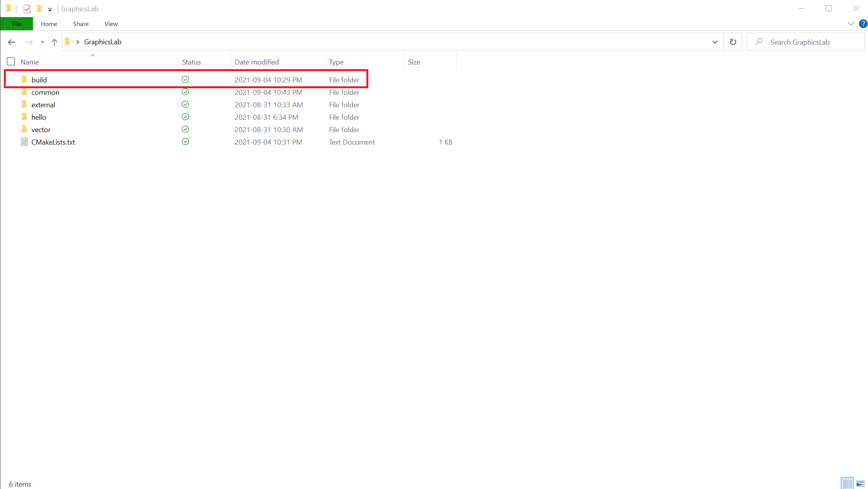Sort by the Size column header
This screenshot has width=868, height=489.
pyautogui.click(x=430, y=62)
